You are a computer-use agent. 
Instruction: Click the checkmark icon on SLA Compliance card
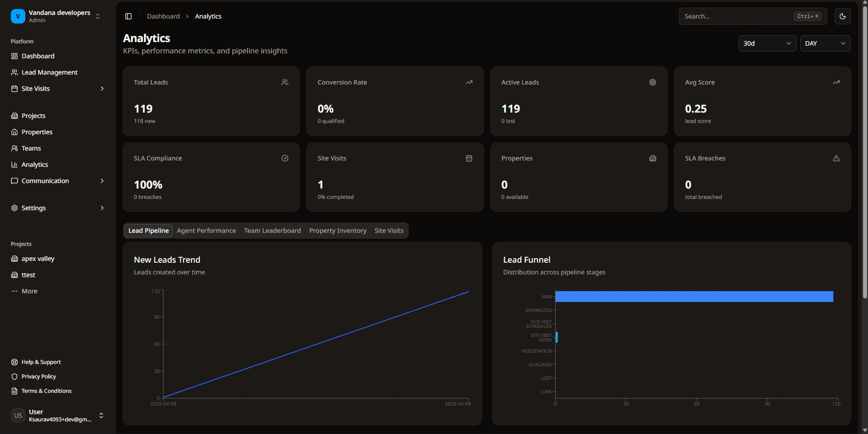coord(285,158)
